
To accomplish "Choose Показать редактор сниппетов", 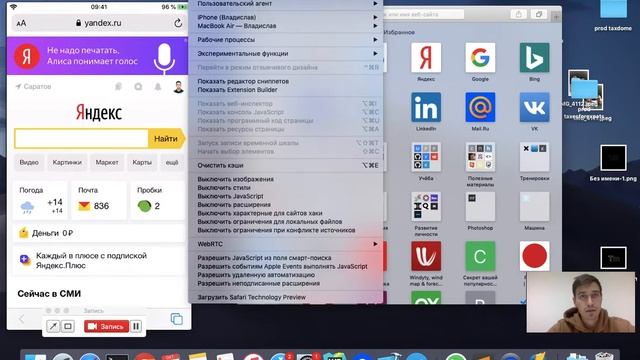I will pyautogui.click(x=287, y=81).
